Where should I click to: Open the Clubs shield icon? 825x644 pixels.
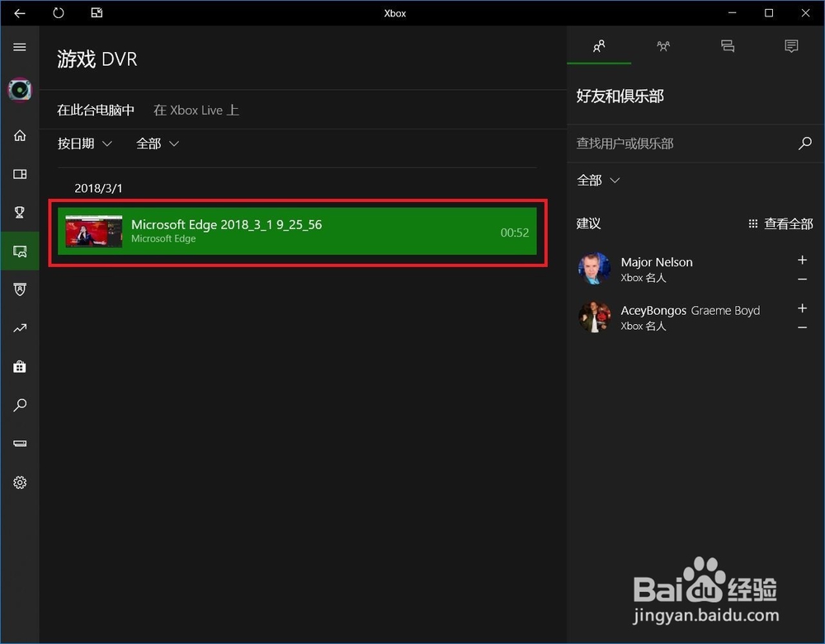coord(20,289)
